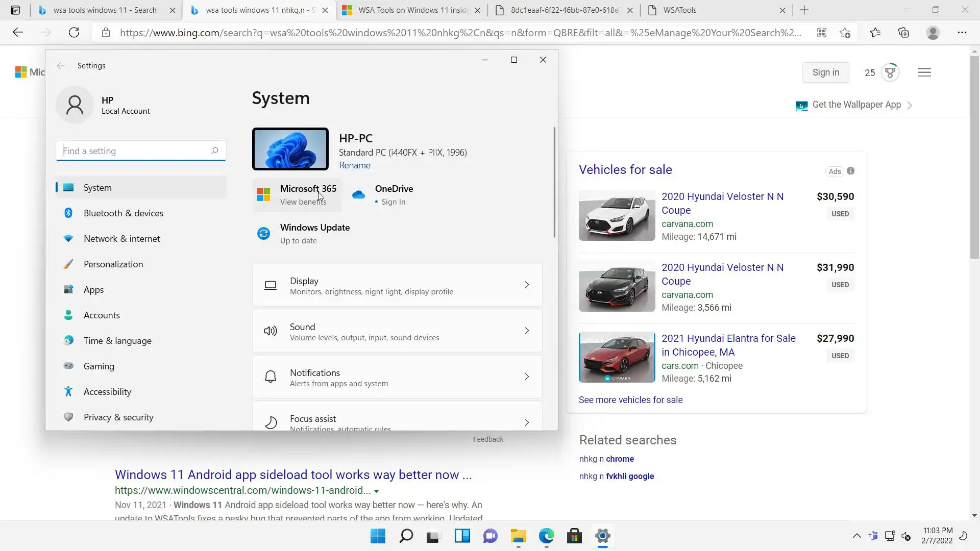Viewport: 980px width, 551px height.
Task: Click the Find a setting search box
Action: click(x=135, y=151)
